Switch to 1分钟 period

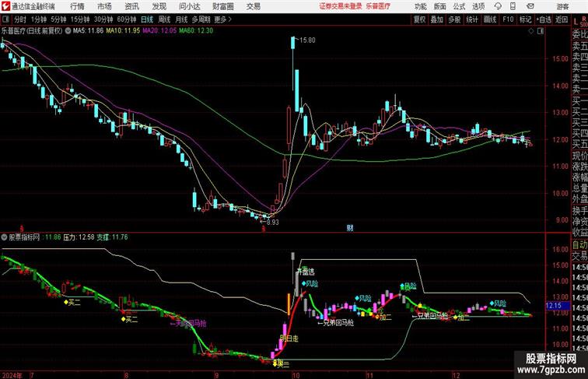(x=39, y=19)
